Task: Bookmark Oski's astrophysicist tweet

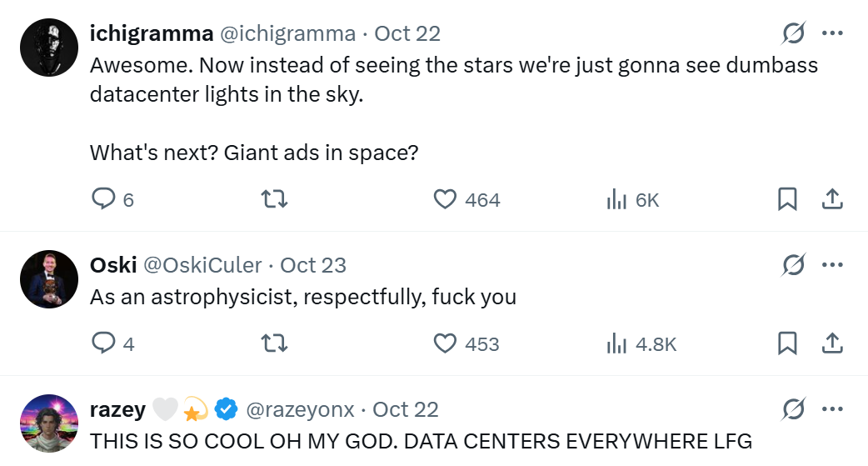Action: pos(787,343)
